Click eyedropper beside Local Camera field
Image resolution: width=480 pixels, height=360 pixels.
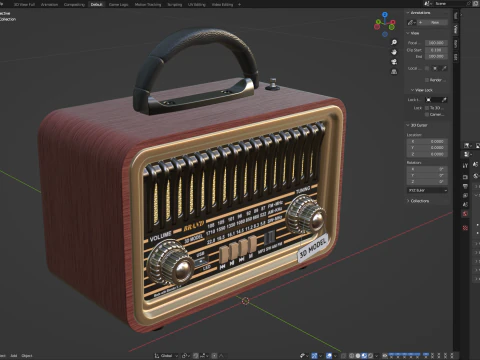pyautogui.click(x=444, y=68)
